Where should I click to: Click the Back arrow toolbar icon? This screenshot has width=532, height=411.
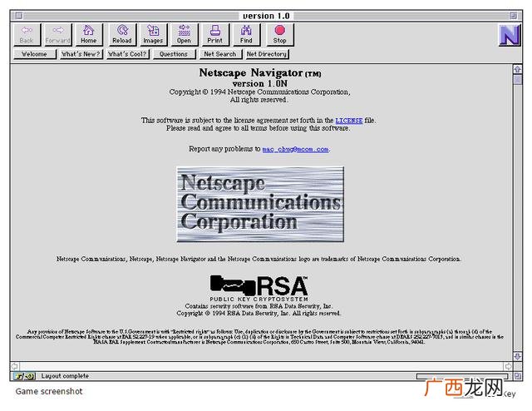click(27, 34)
